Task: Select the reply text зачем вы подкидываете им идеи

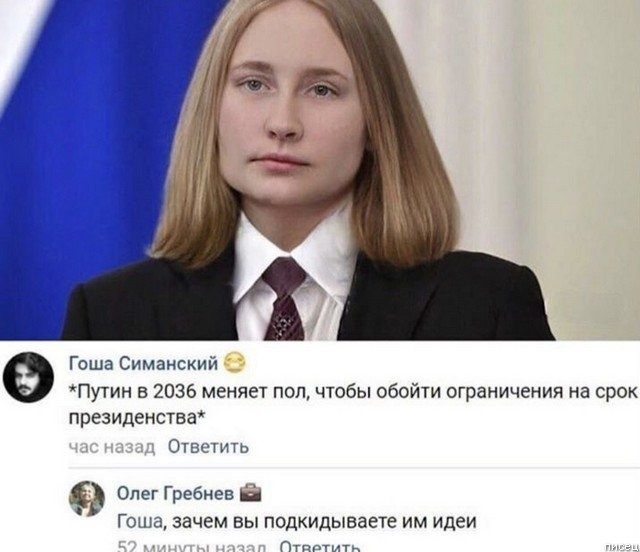Action: [x=324, y=521]
